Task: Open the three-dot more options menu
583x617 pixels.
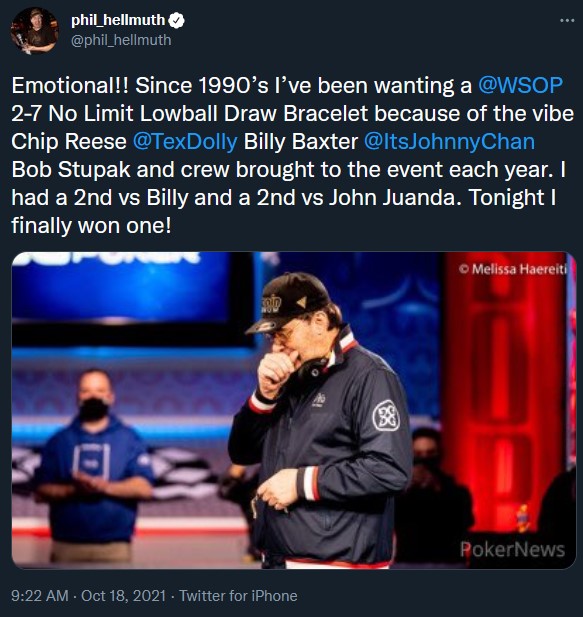Action: click(x=567, y=20)
